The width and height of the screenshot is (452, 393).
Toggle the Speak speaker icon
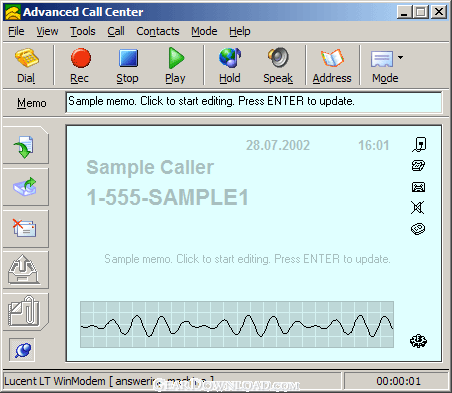pos(278,58)
